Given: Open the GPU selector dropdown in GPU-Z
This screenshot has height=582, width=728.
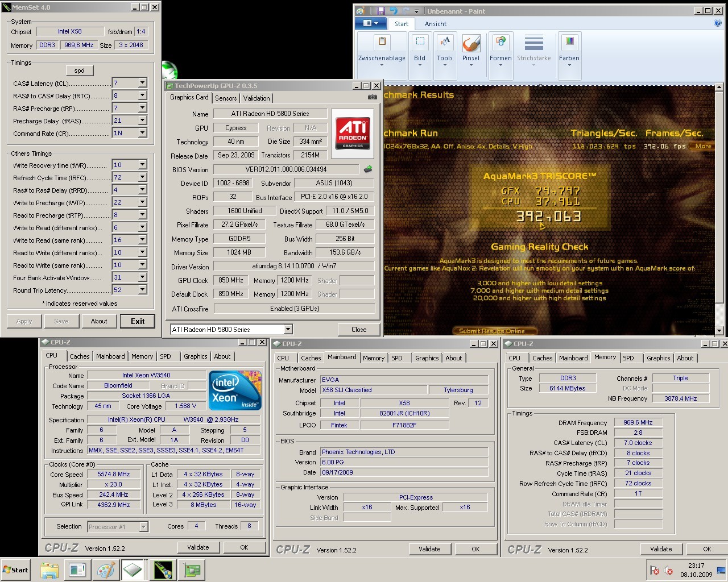Looking at the screenshot, I should click(288, 330).
